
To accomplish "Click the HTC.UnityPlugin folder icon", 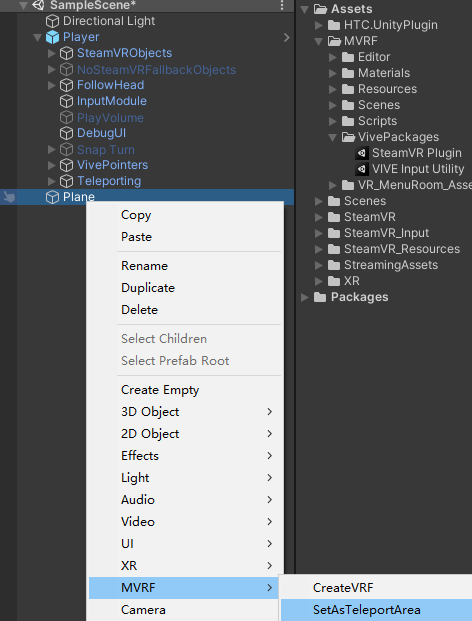I will [334, 25].
